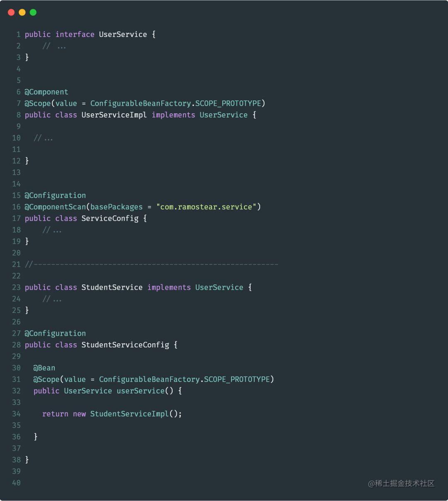The width and height of the screenshot is (448, 501).
Task: Click 'ServiceConfig' class name
Action: coord(110,218)
